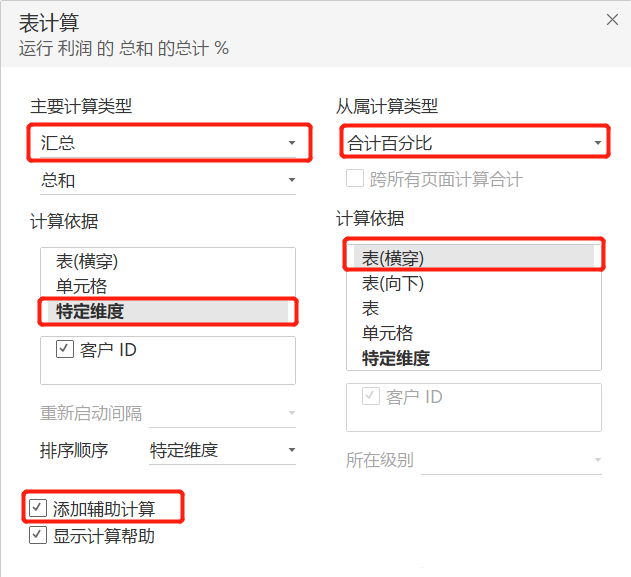Toggle 客户 ID checkbox in primary list
The width and height of the screenshot is (631, 577).
65,349
